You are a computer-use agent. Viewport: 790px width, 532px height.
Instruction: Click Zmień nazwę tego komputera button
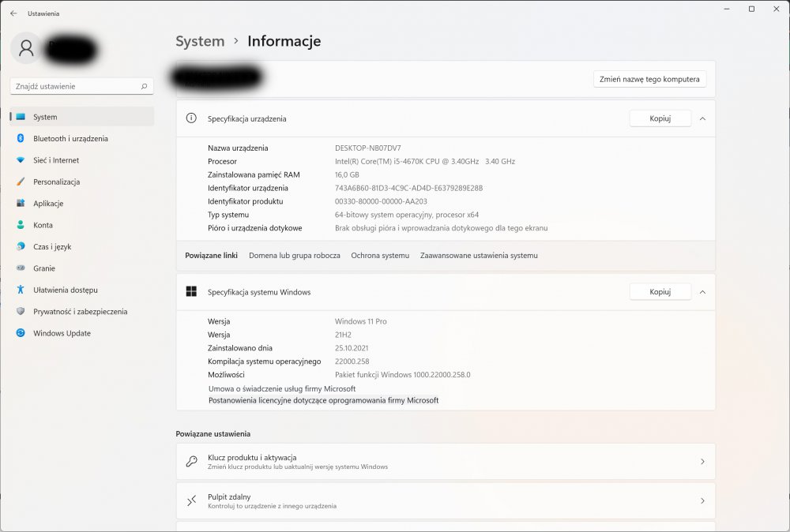click(649, 79)
